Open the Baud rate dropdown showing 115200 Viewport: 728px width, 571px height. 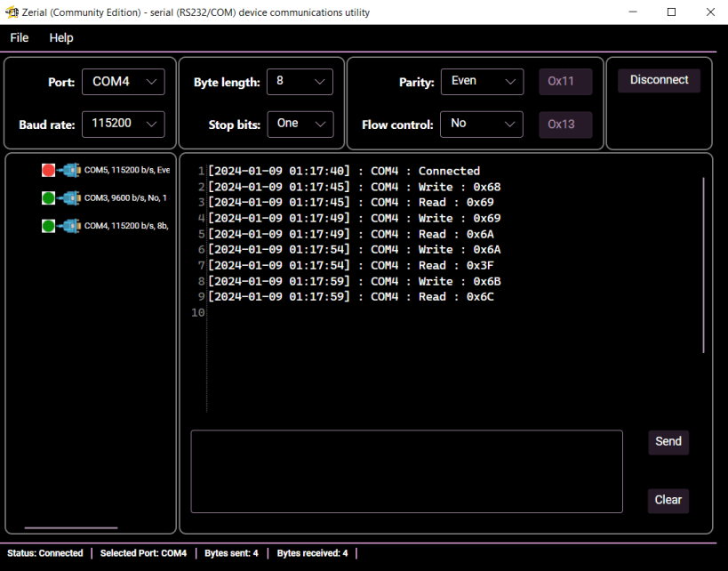coord(124,124)
